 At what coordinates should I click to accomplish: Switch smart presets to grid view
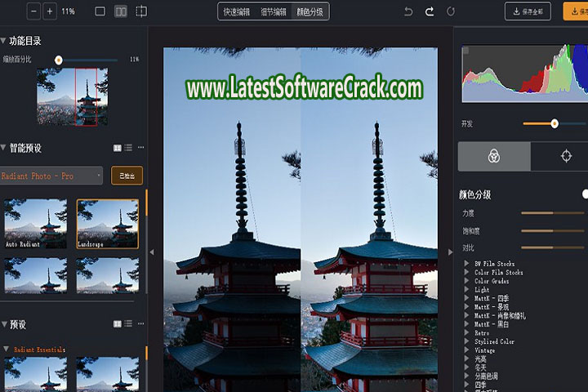tap(118, 148)
